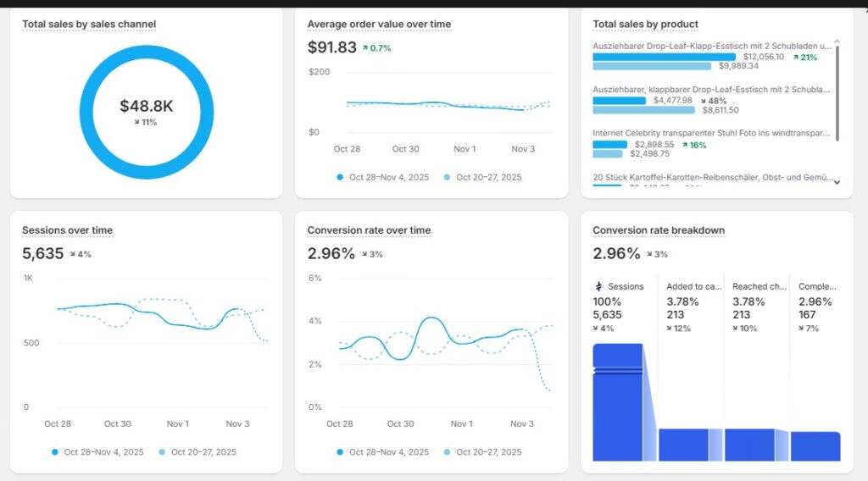Click the tall Sessions funnel bar
The width and height of the screenshot is (868, 481).
tap(617, 402)
